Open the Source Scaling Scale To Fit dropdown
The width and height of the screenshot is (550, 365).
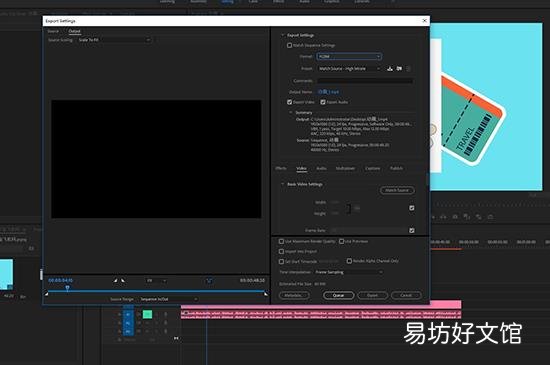tap(114, 40)
